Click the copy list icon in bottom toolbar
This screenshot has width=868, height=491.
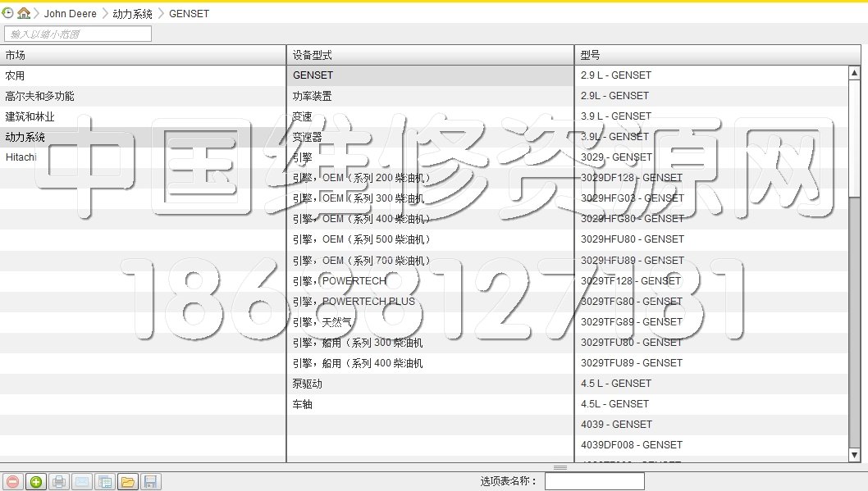point(104,482)
